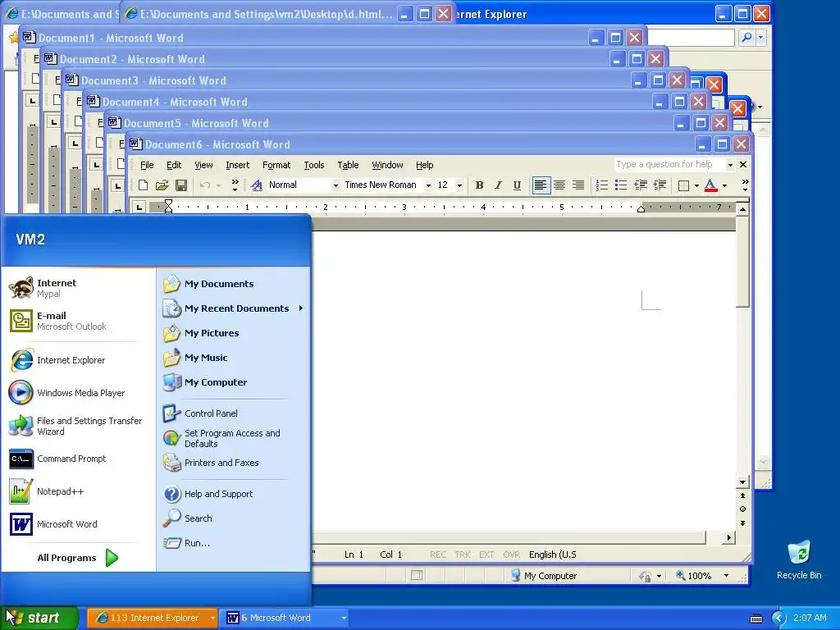Open Set Program Access and Defaults
Screen dimensions: 840x630
(x=234, y=438)
